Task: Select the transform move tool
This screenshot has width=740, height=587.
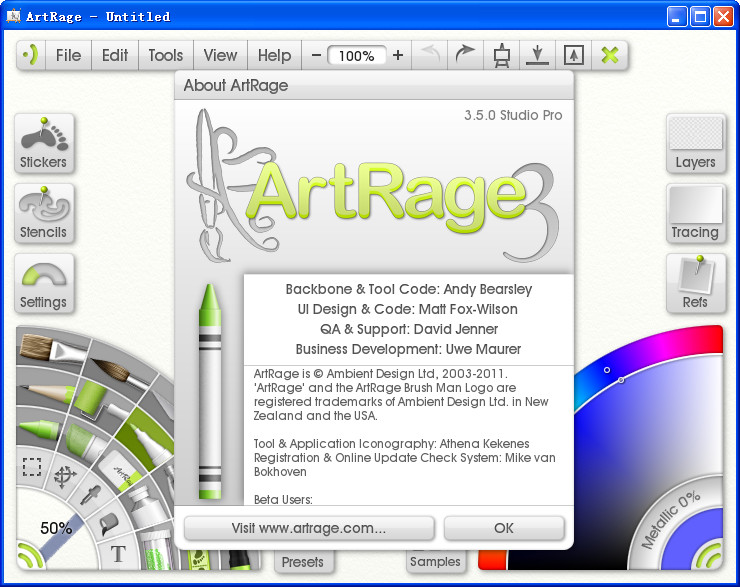Action: [65, 478]
